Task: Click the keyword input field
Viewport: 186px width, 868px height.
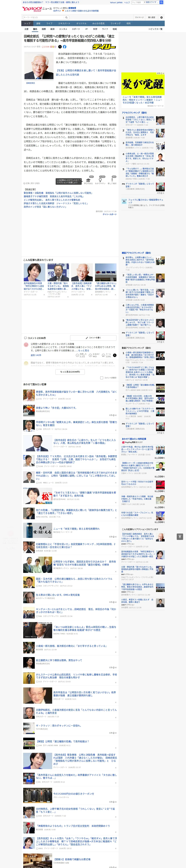Action: (x=44, y=18)
